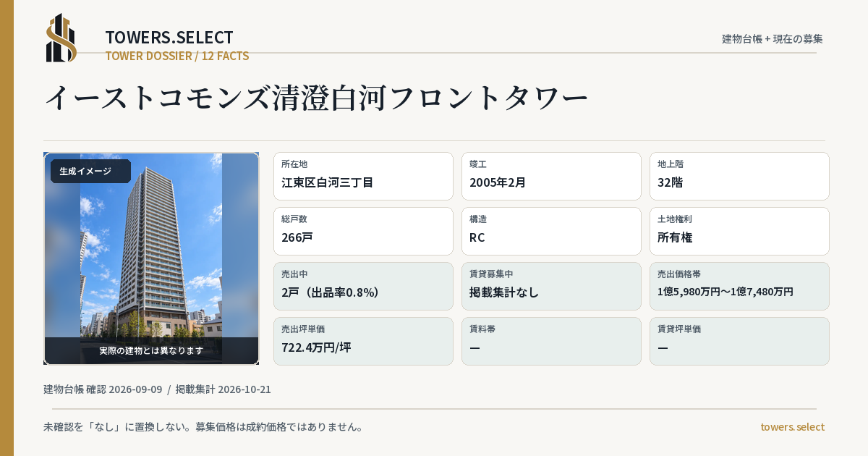The image size is (868, 456).
Task: Click the 掲載集計 2026-10-21 date text
Action: coord(224,389)
